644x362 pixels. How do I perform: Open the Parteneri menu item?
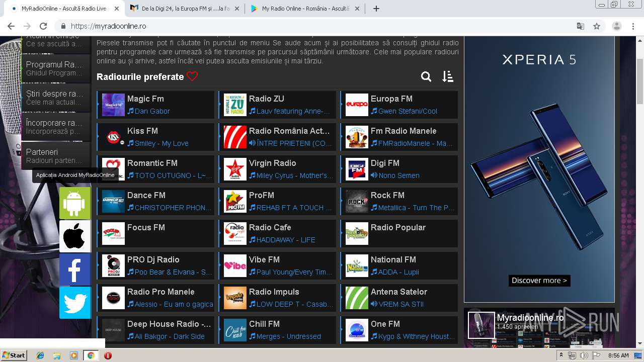coord(55,156)
